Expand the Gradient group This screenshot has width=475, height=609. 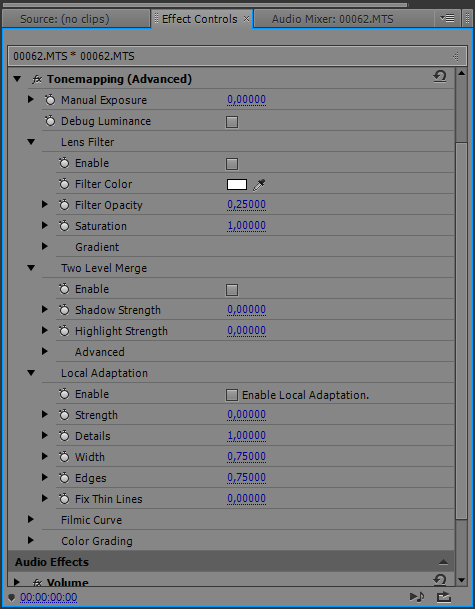45,246
